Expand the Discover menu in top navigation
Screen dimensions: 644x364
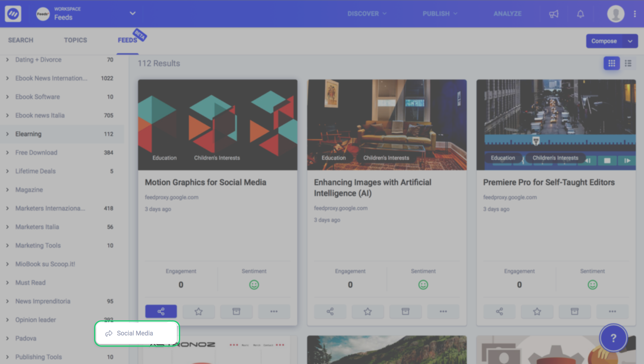tap(366, 13)
